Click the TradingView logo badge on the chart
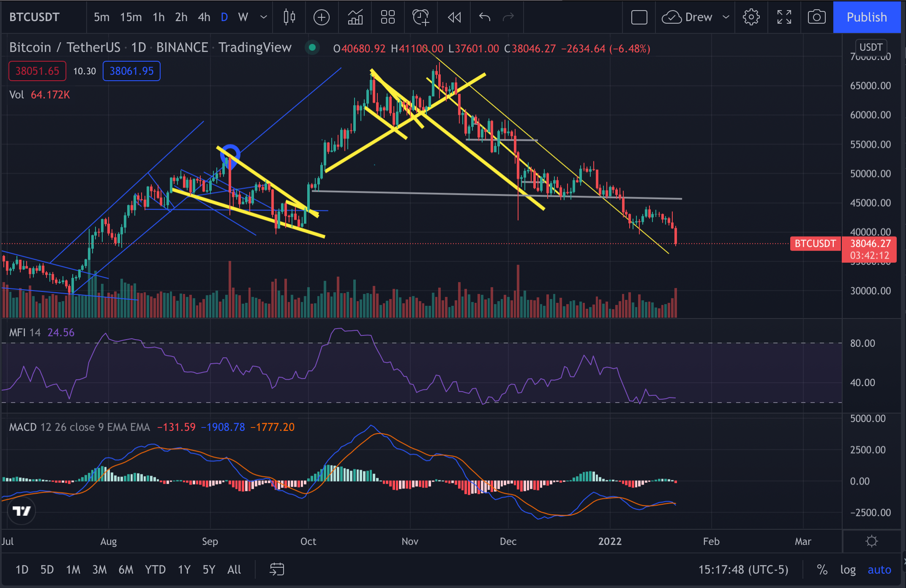This screenshot has height=588, width=906. click(x=22, y=511)
